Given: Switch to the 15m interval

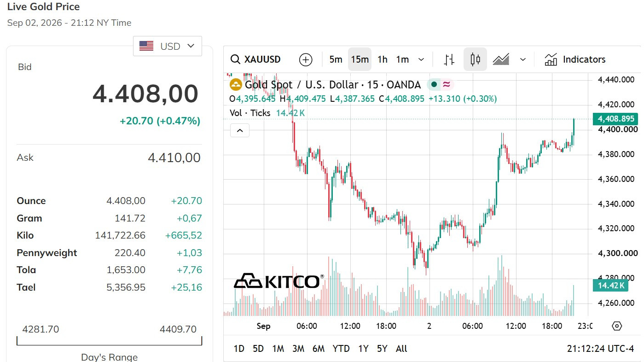Looking at the screenshot, I should tap(360, 59).
